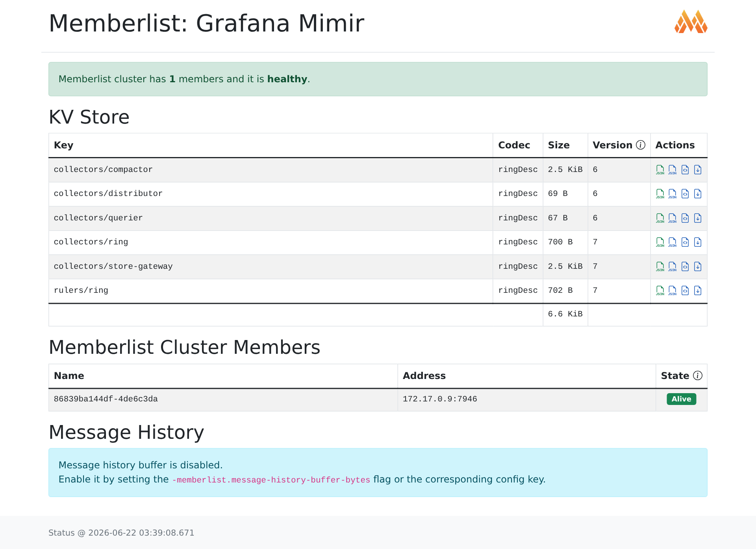
Task: Download collectors/ring value via arrow icon
Action: pos(698,242)
